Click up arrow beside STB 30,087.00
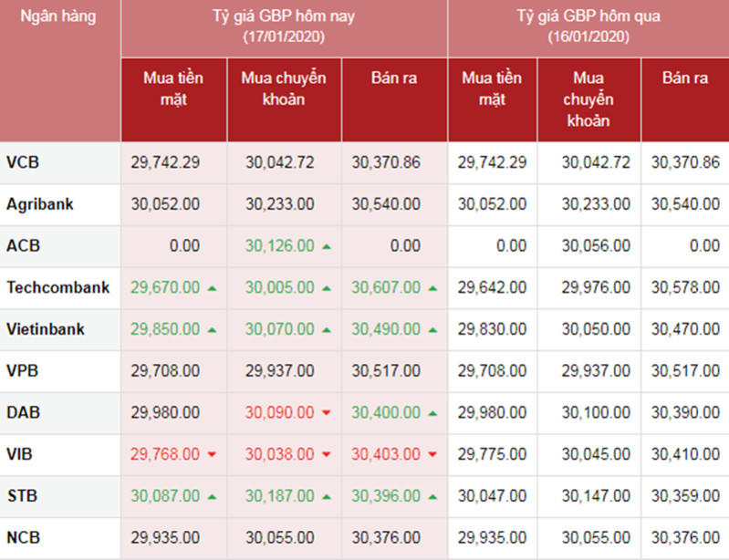The image size is (729, 560). click(212, 497)
